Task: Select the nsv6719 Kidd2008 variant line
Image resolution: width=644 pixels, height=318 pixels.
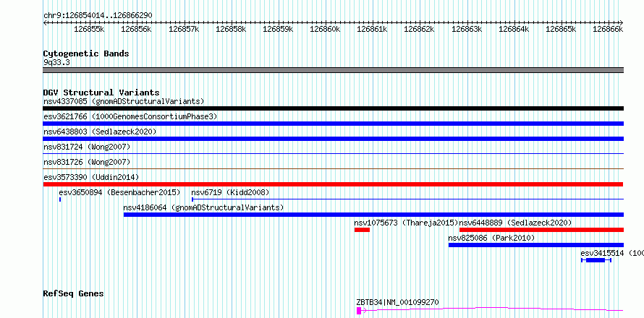Action: click(407, 199)
